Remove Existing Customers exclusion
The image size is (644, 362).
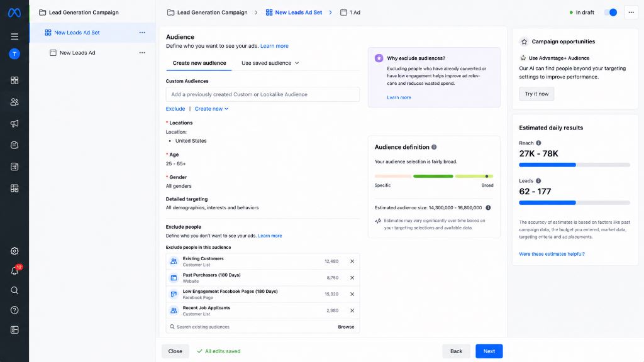[352, 261]
